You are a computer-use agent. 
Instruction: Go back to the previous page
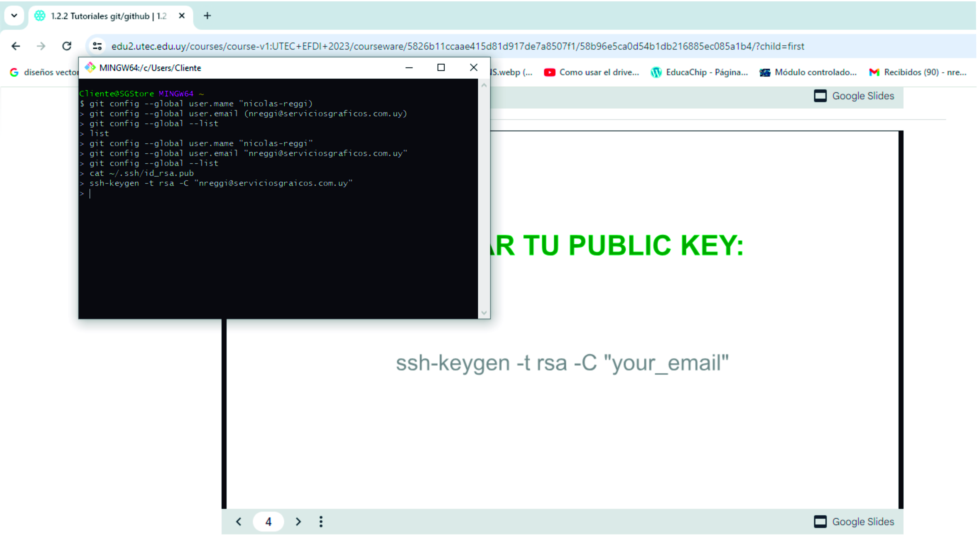(16, 46)
